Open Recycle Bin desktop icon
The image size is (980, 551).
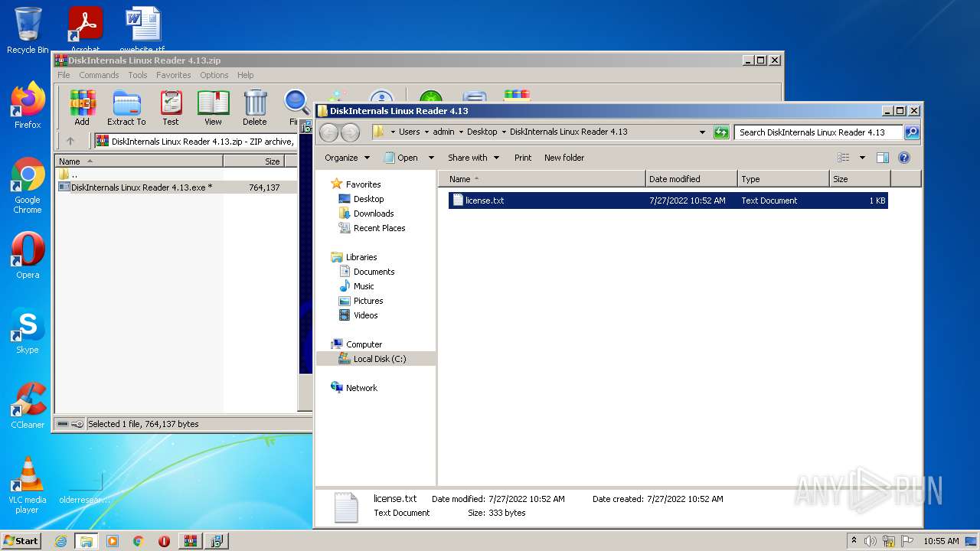pyautogui.click(x=28, y=31)
